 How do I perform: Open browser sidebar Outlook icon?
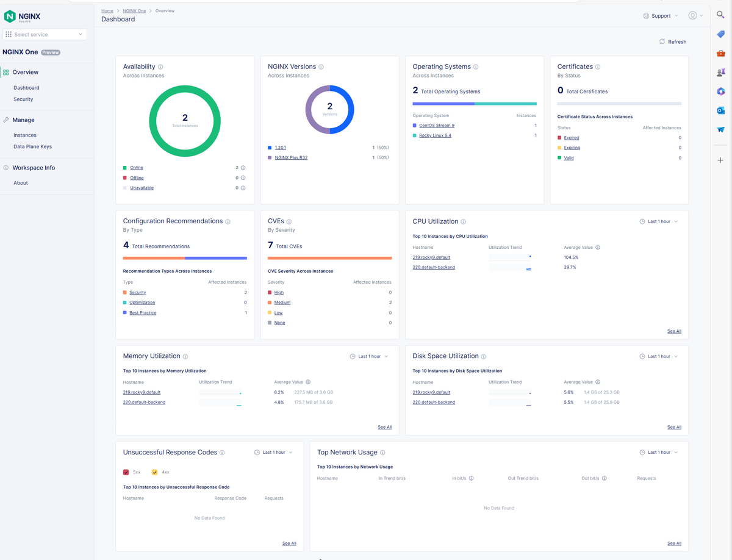pos(720,110)
